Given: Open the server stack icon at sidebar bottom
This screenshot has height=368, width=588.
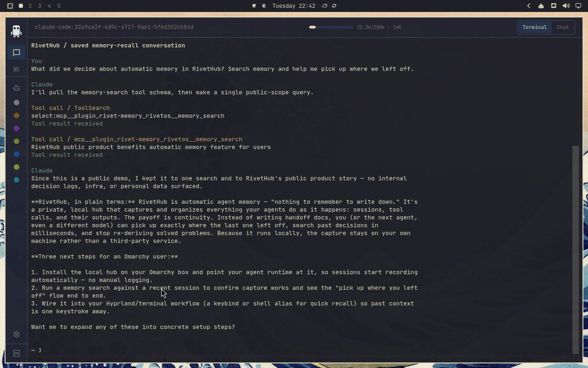Looking at the screenshot, I should click(17, 353).
